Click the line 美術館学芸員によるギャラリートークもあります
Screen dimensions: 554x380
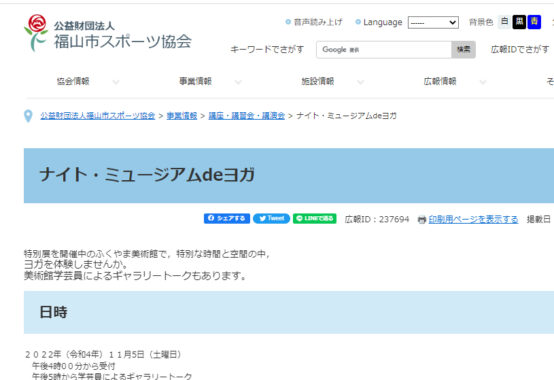pos(135,275)
